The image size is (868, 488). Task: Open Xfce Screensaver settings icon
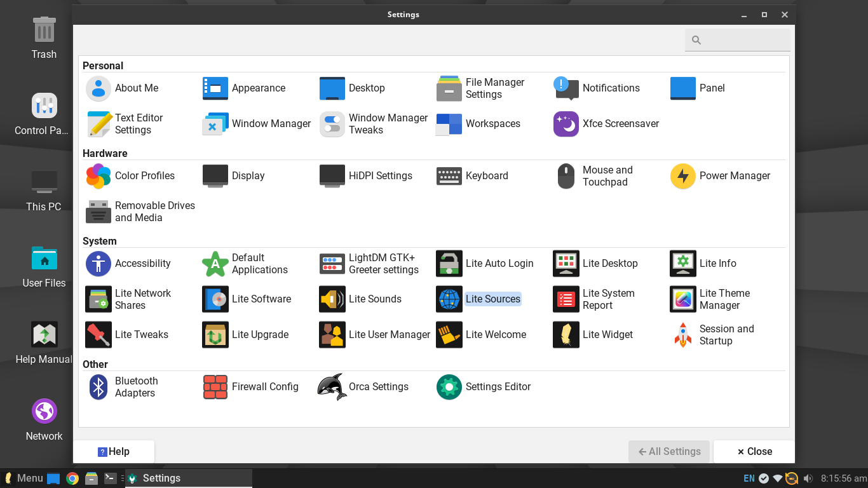[566, 124]
